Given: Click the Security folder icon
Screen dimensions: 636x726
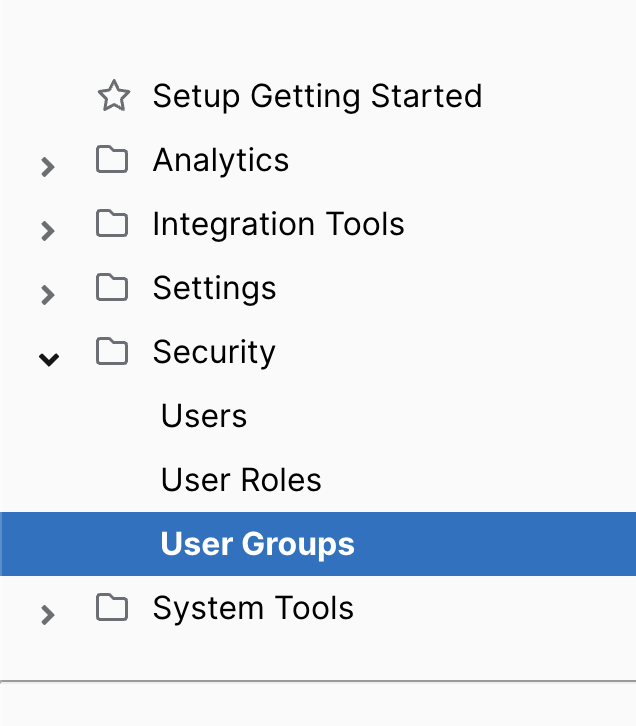Looking at the screenshot, I should click(x=112, y=352).
